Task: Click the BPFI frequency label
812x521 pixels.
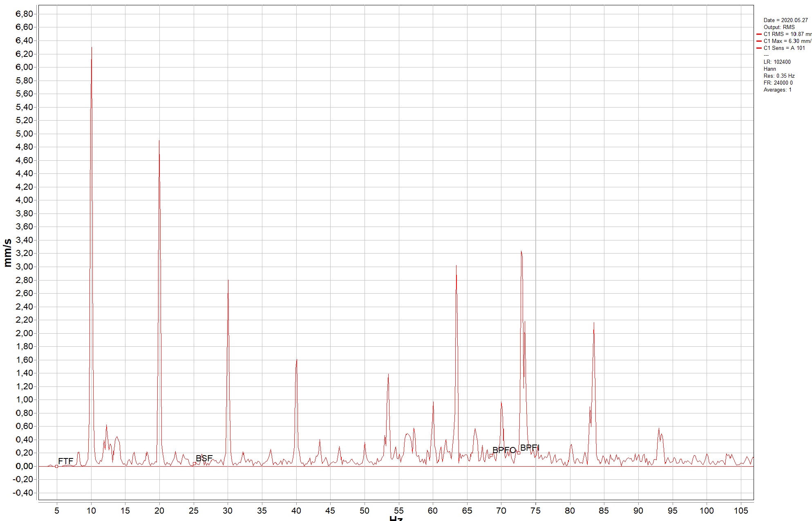Action: (530, 447)
